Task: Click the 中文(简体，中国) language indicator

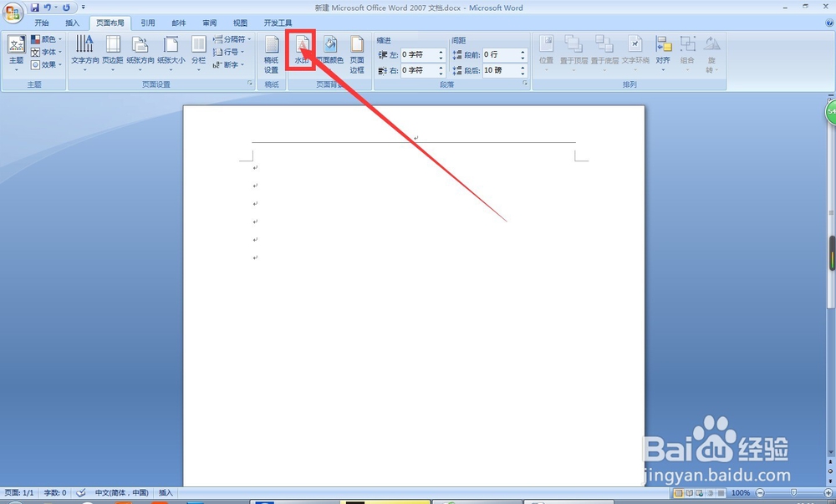Action: (x=121, y=493)
